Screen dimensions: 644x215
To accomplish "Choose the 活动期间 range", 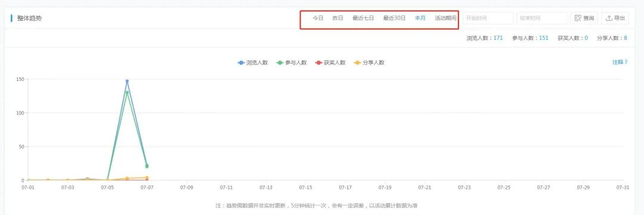I will tap(445, 18).
